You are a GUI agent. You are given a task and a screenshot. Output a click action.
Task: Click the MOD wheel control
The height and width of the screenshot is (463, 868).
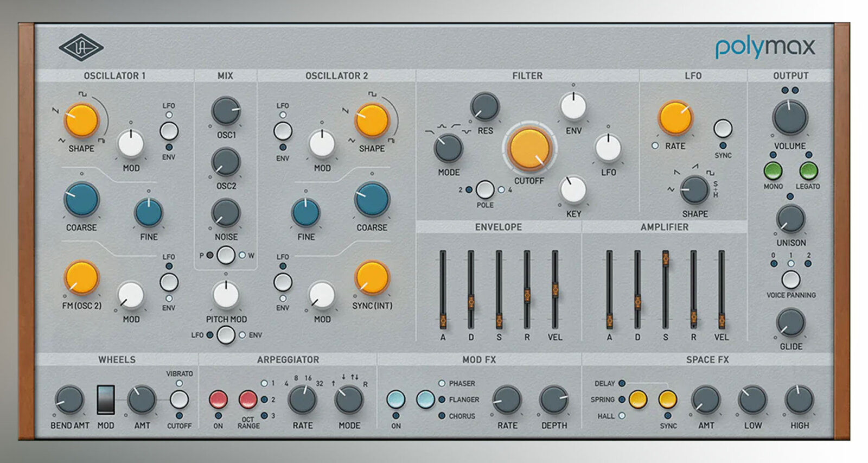(x=105, y=400)
